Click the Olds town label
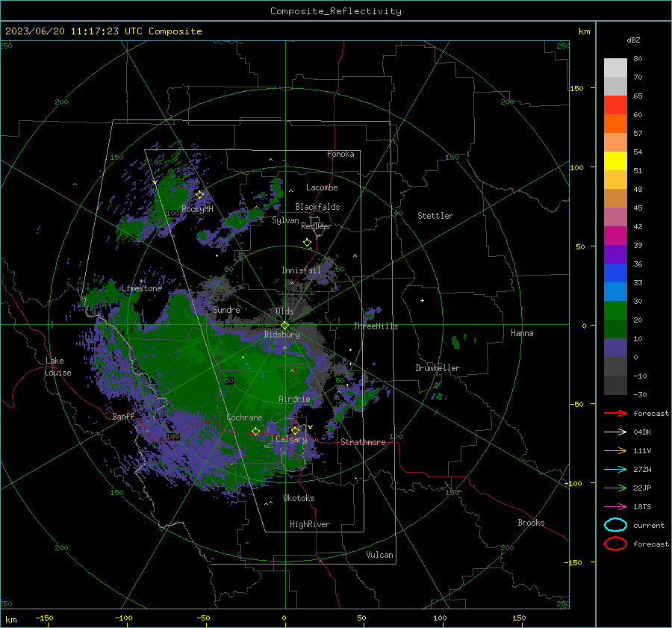Viewport: 672px width, 628px height. click(284, 311)
